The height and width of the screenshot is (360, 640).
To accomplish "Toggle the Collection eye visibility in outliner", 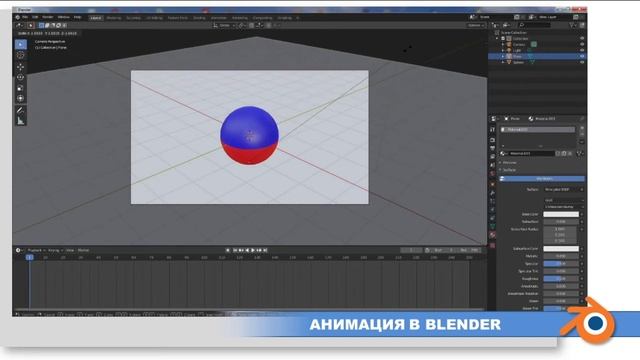I will [582, 38].
